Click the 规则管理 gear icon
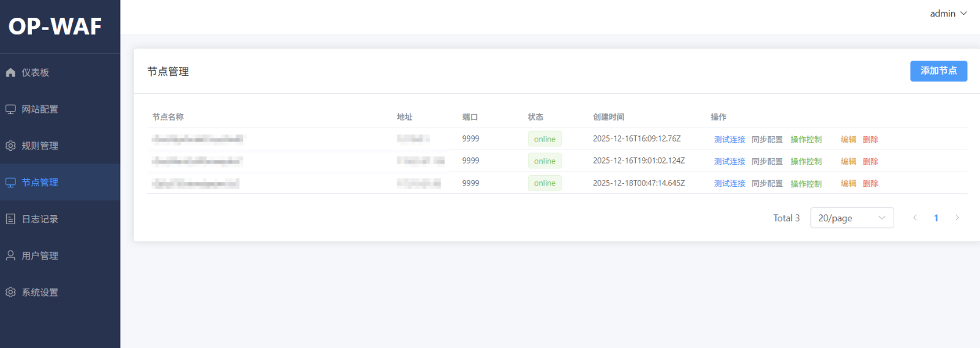Viewport: 980px width, 348px height. 10,146
